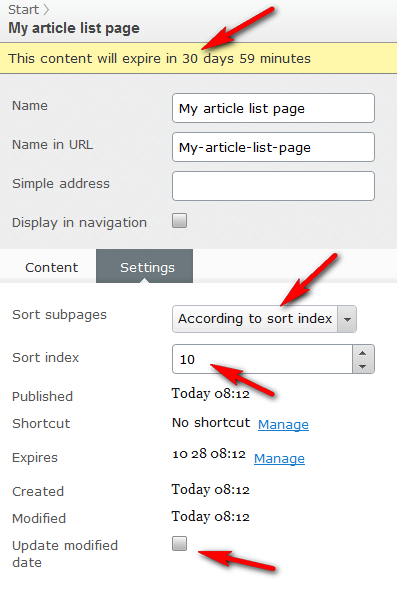Viewport: 397px width, 589px height.
Task: Click the Published date value 'Today 08:12'
Action: [x=211, y=394]
